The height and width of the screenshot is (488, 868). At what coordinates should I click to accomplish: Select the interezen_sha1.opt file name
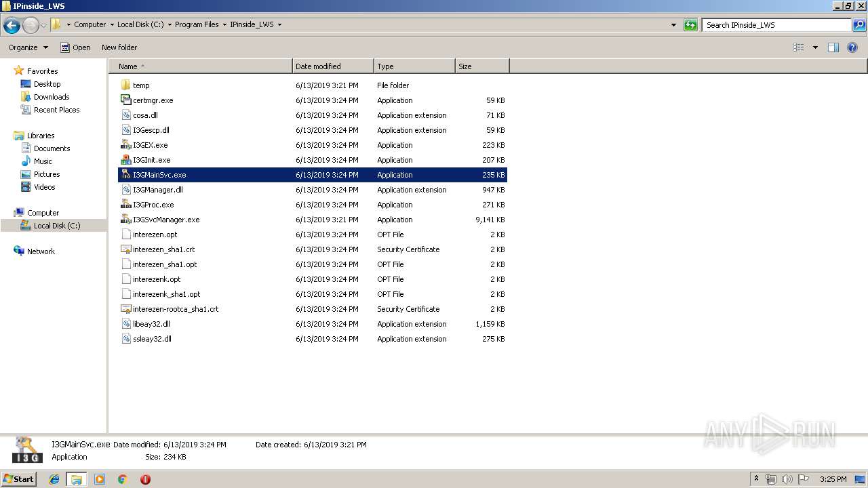tap(165, 264)
